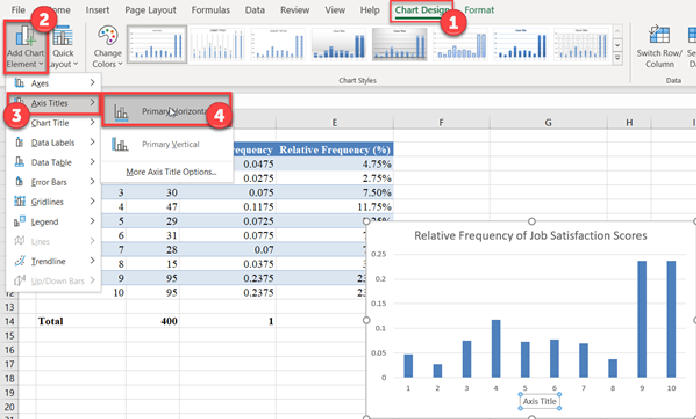696x419 pixels.
Task: Click the tallest bar for score 9
Action: (642, 319)
